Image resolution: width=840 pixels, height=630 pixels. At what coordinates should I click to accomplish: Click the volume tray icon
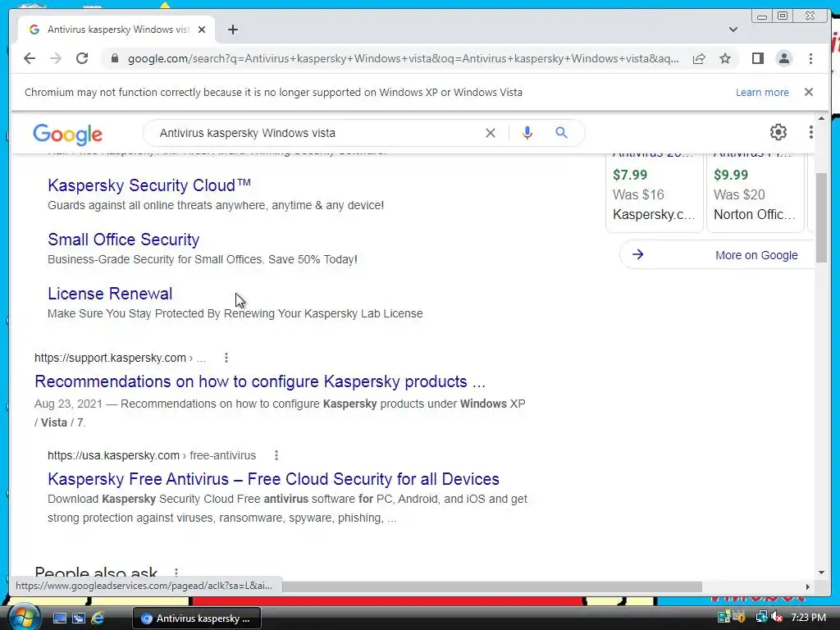pos(776,618)
